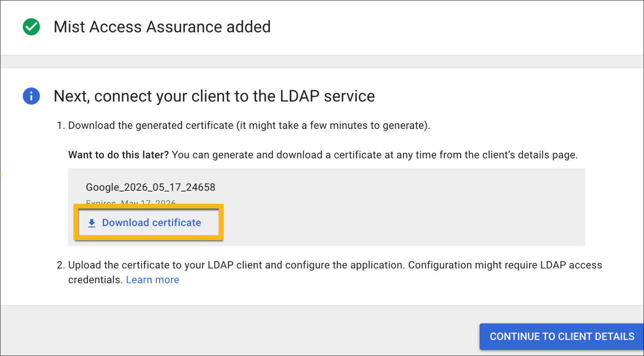Click the bold Want to do this later text
This screenshot has height=356, width=644.
tap(119, 155)
